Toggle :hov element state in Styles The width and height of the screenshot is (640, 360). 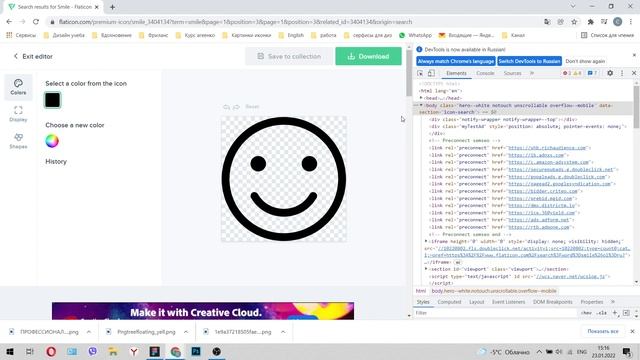coord(586,313)
